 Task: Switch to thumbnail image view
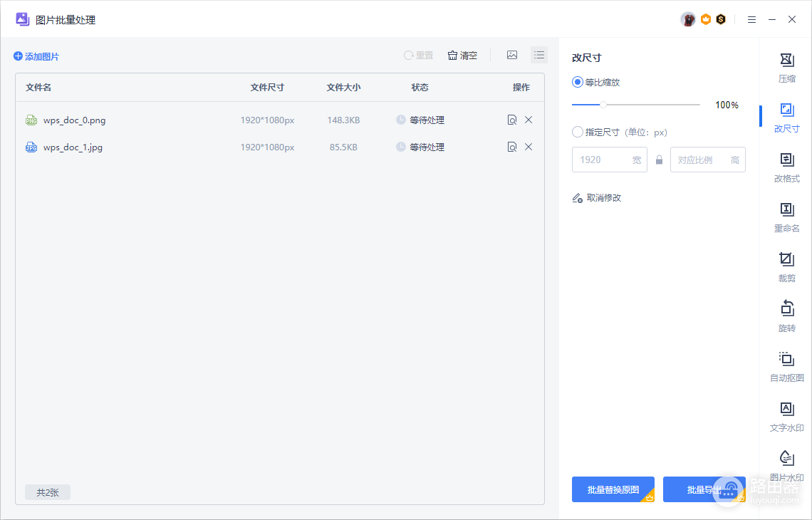coord(512,55)
